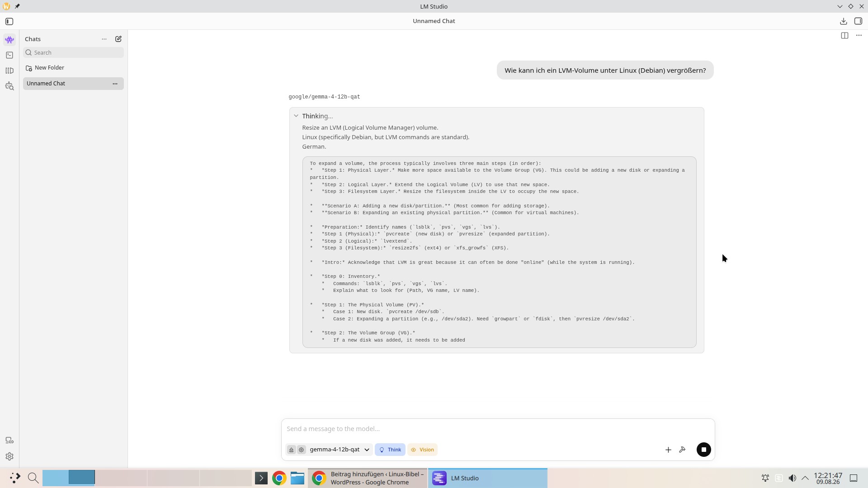Focus the message input box

[497, 429]
